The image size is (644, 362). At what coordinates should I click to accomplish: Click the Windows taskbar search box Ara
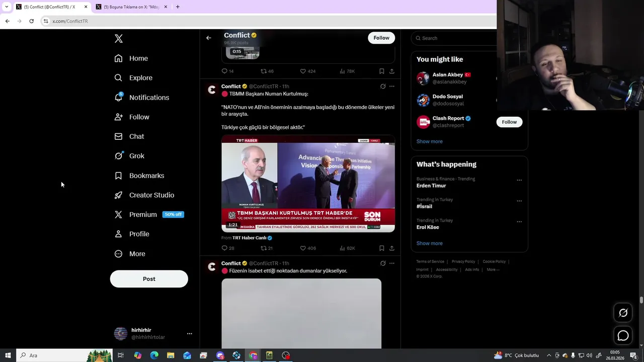[64, 355]
